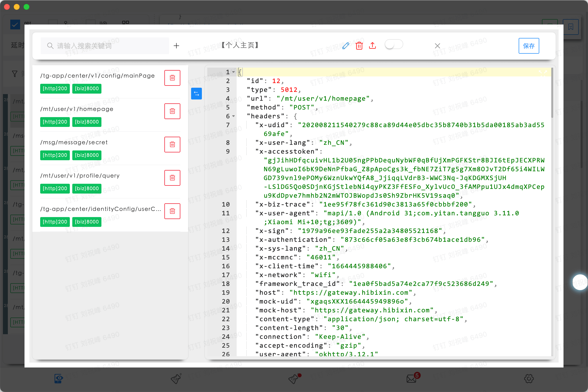Open the first flask icon in bottom bar
The image size is (588, 392).
[x=176, y=379]
